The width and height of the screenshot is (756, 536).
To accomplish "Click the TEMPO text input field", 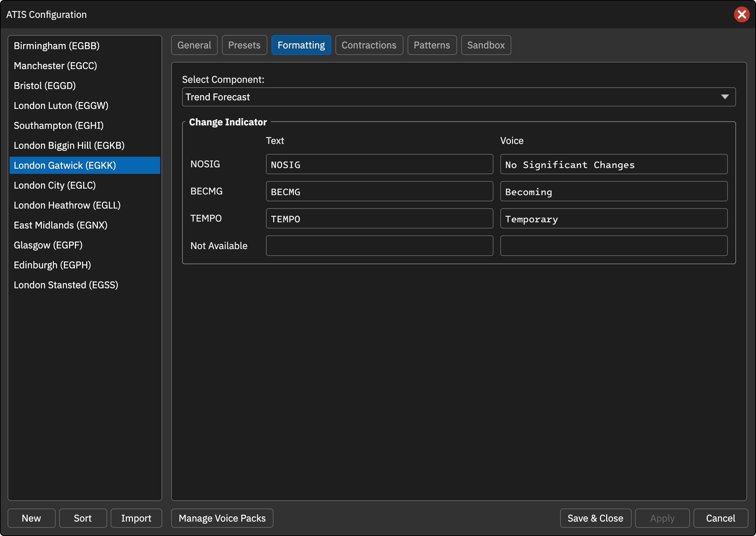I will tap(379, 219).
